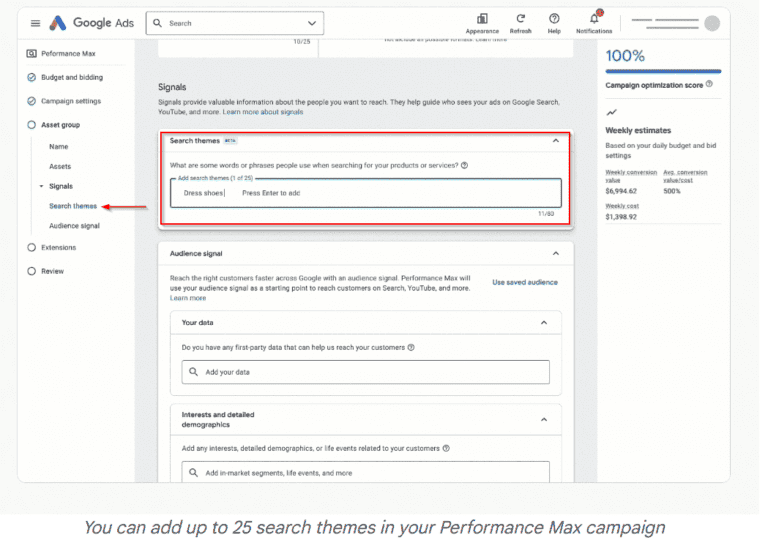Screen dimensions: 768x543
Task: Open the Notifications bell
Action: [x=594, y=19]
